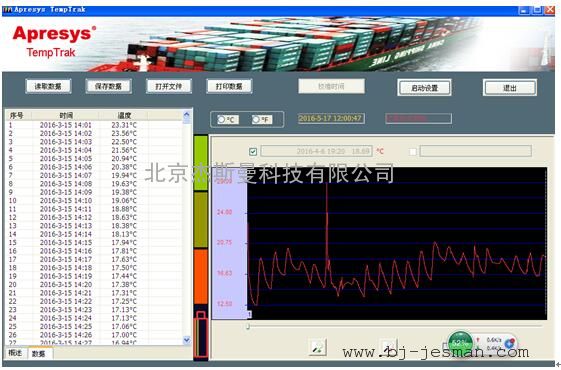The height and width of the screenshot is (370, 561).
Task: Open a file with 打开文件 button
Action: (x=169, y=86)
